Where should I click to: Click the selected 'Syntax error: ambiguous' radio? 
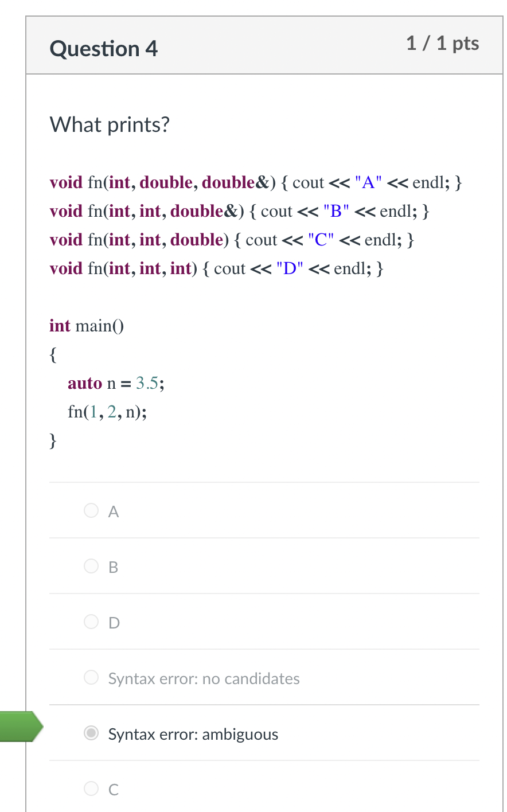point(91,732)
